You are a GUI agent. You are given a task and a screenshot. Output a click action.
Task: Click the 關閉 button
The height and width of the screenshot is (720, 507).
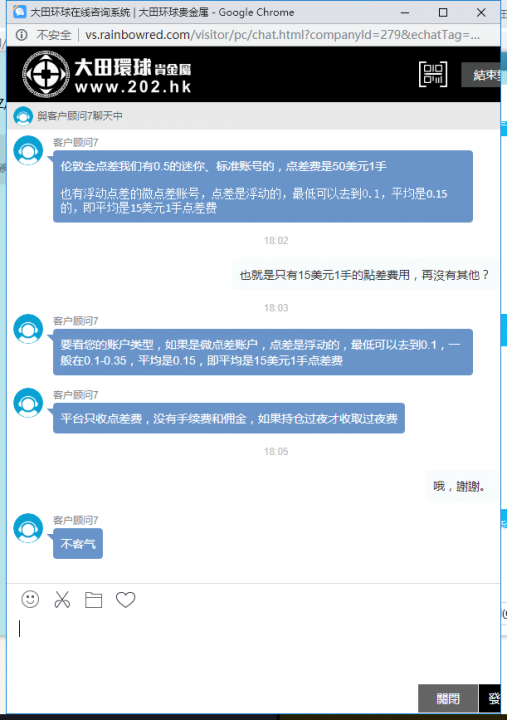tap(448, 698)
